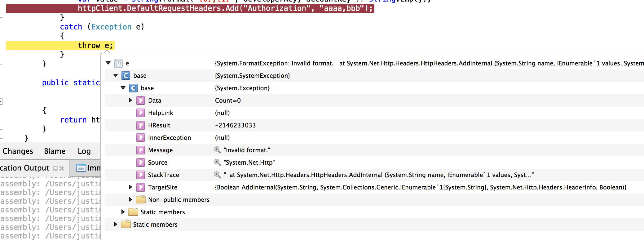Collapse the base System.Exception node
The image size is (644, 240).
click(x=123, y=88)
